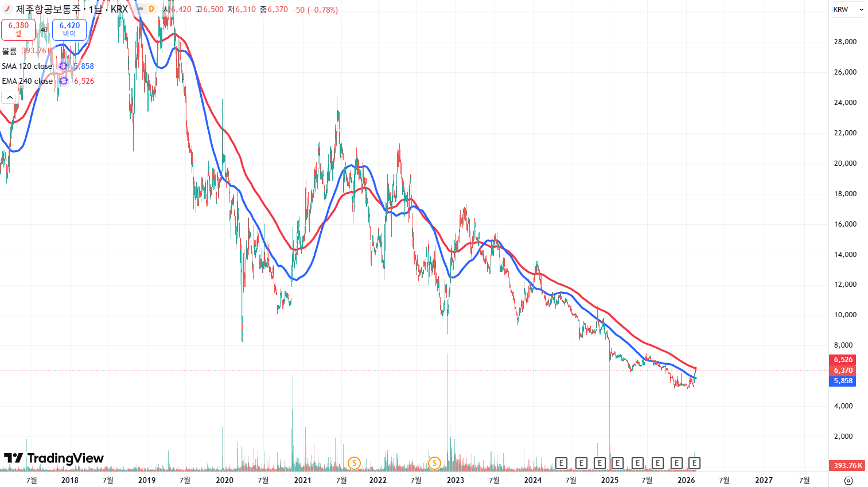Image resolution: width=868 pixels, height=487 pixels.
Task: Click the 2025 time axis label
Action: (610, 480)
